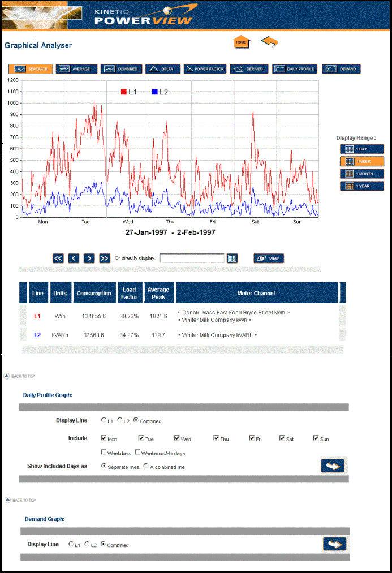Switch to Combined graph mode

[x=121, y=68]
